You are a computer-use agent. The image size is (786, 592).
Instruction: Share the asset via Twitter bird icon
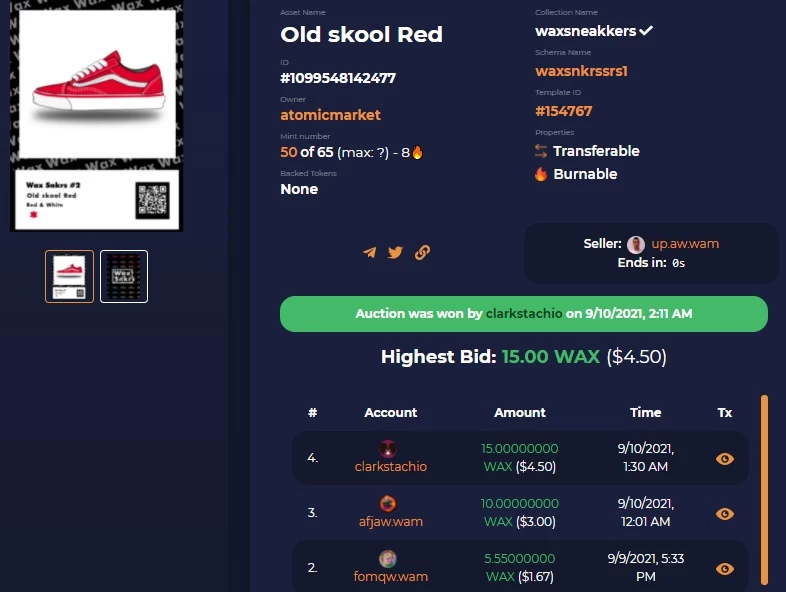pos(395,252)
